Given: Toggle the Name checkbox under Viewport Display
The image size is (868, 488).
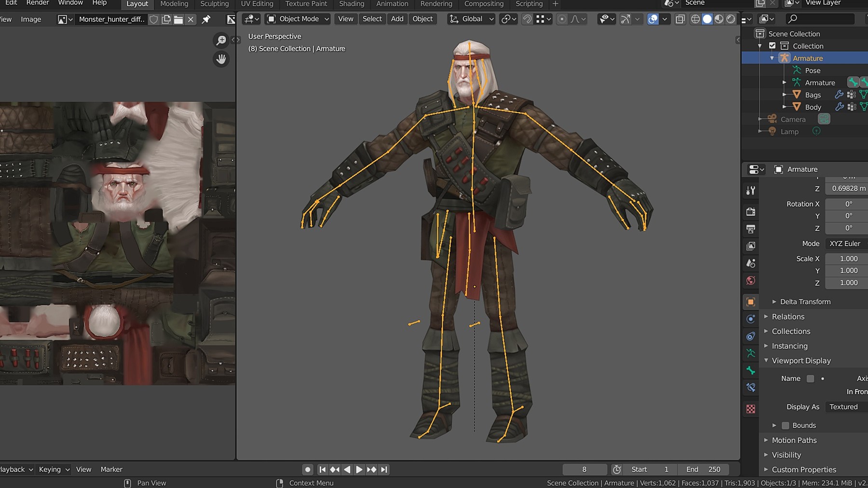Looking at the screenshot, I should pyautogui.click(x=810, y=379).
